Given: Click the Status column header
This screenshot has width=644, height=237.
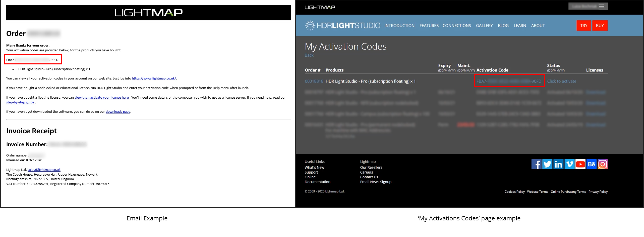Looking at the screenshot, I should pyautogui.click(x=554, y=65).
